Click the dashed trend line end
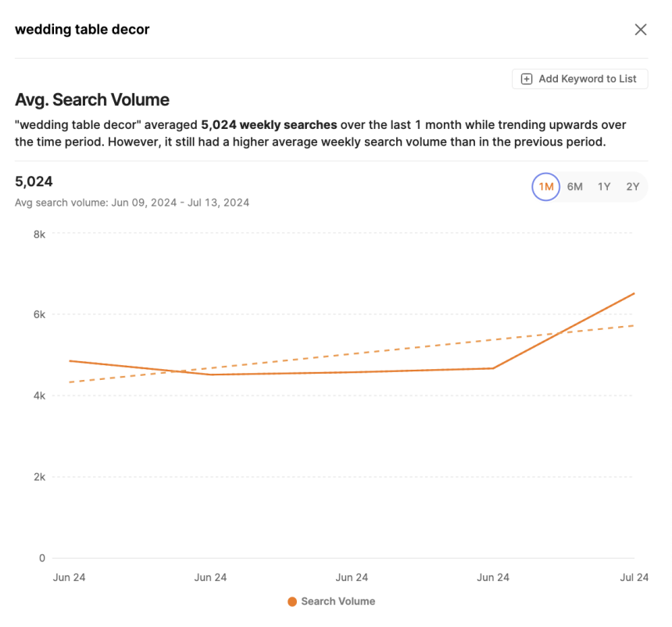This screenshot has height=627, width=672. (634, 326)
